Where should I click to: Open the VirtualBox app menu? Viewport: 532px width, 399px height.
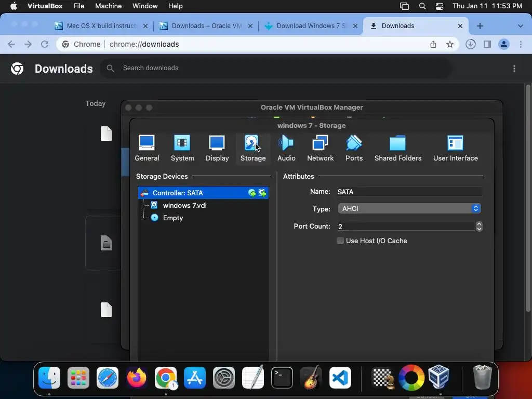point(45,6)
